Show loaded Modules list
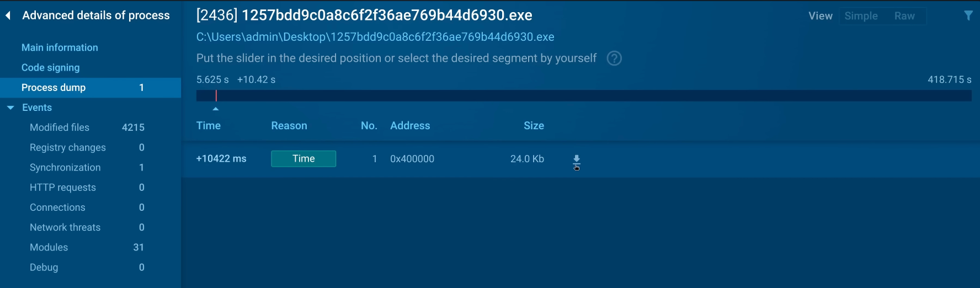The width and height of the screenshot is (980, 288). (x=49, y=247)
